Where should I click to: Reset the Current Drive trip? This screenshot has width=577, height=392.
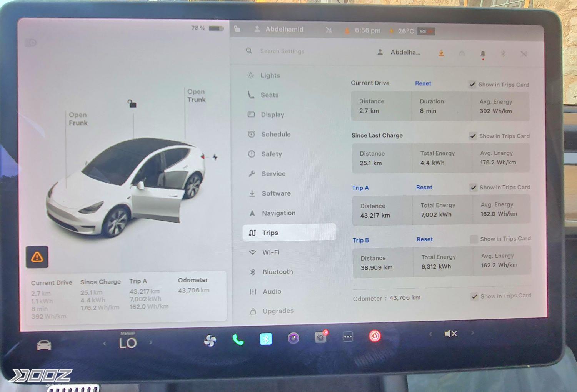(x=423, y=83)
